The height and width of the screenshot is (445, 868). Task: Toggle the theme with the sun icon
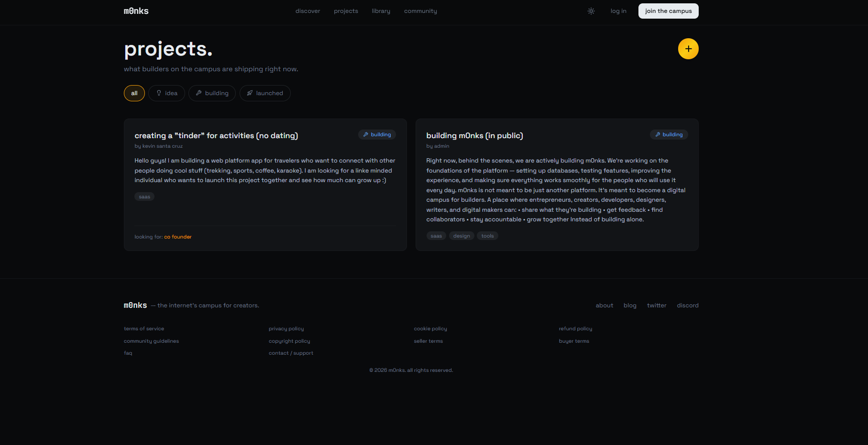point(591,11)
